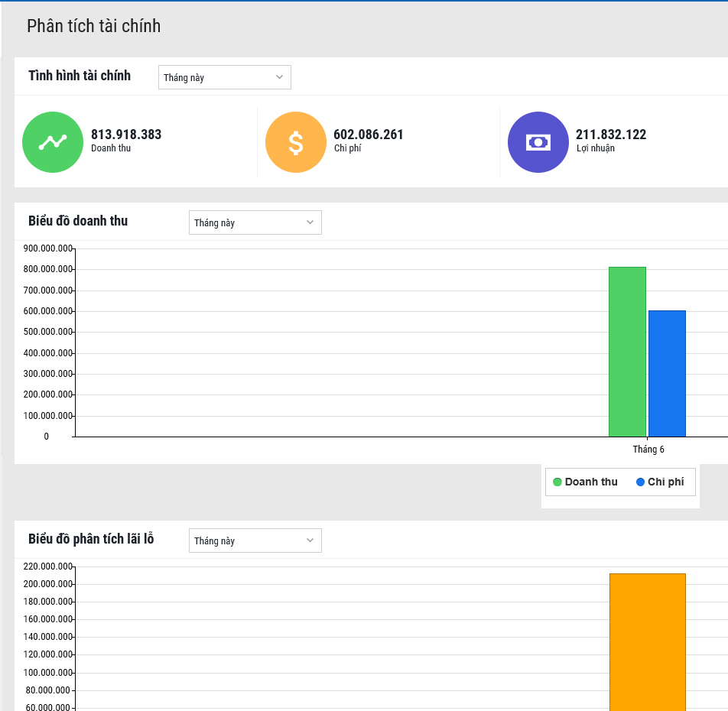This screenshot has height=711, width=728.
Task: Click the purple banknote profit icon
Action: point(538,142)
